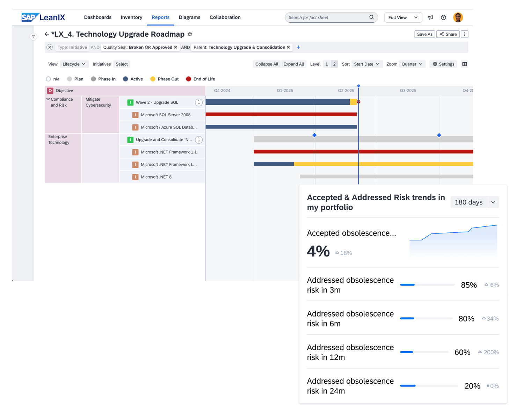The width and height of the screenshot is (524, 420).
Task: Open the announcements megaphone icon
Action: [x=430, y=17]
